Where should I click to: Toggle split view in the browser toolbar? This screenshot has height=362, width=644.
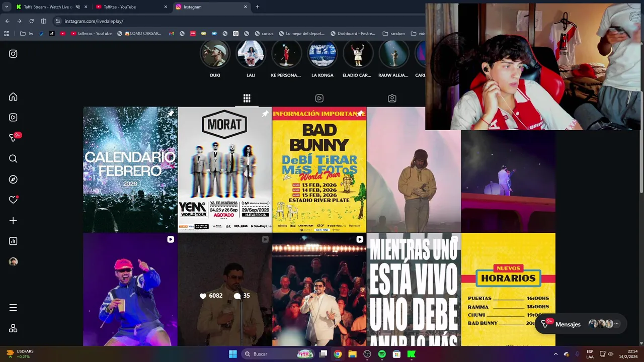pos(43,21)
